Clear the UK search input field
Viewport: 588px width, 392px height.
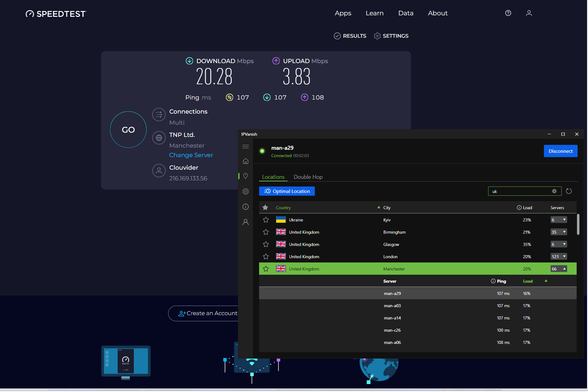pos(554,191)
